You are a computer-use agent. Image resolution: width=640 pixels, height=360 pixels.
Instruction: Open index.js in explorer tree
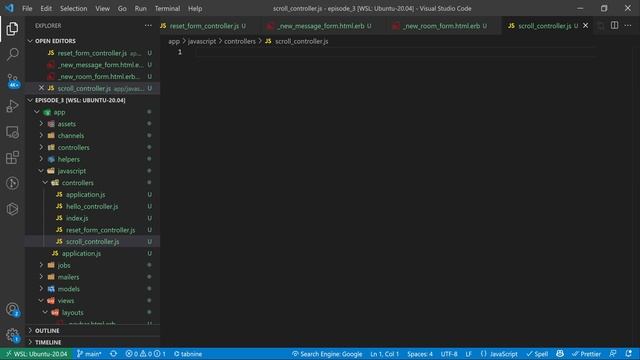click(x=77, y=218)
